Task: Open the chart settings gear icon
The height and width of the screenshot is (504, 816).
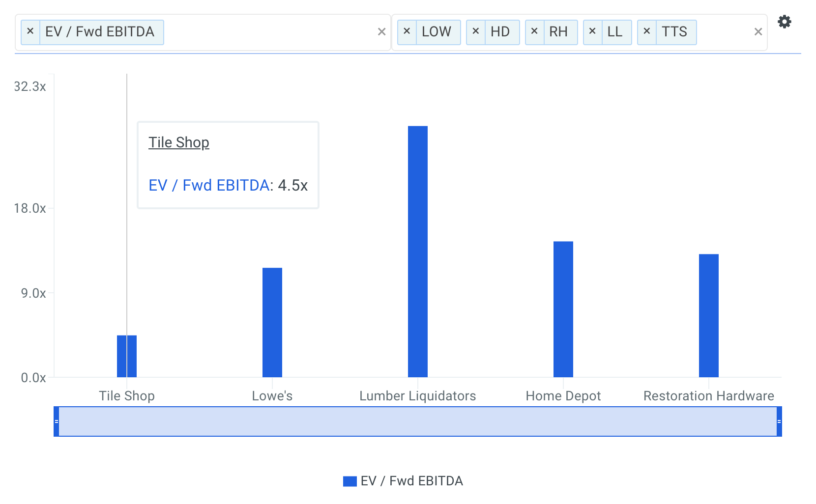Action: point(785,22)
